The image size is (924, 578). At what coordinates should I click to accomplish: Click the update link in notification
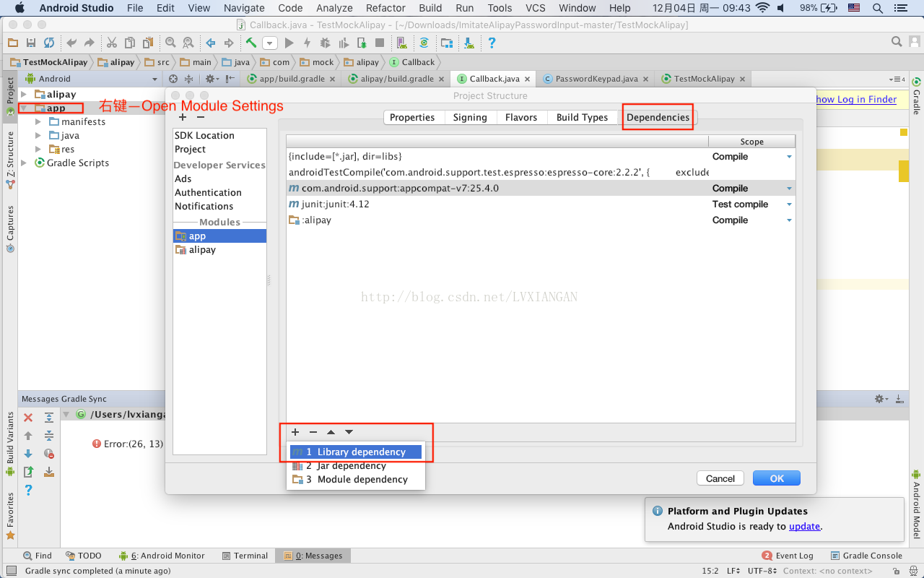click(x=804, y=527)
